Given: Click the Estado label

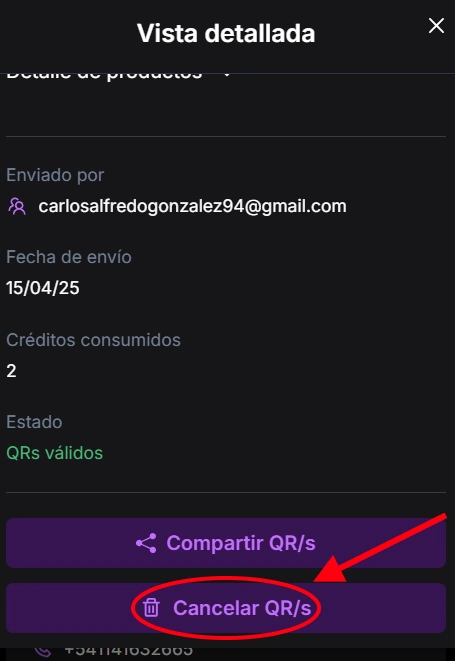Looking at the screenshot, I should 34,422.
